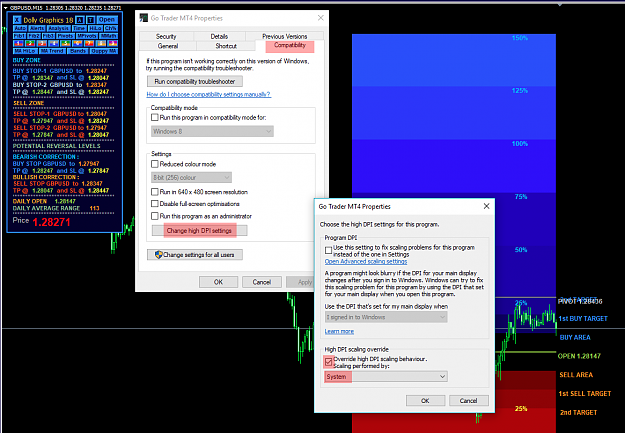Image resolution: width=625 pixels, height=433 pixels.
Task: Toggle the Guppy MA button
Action: (104, 51)
